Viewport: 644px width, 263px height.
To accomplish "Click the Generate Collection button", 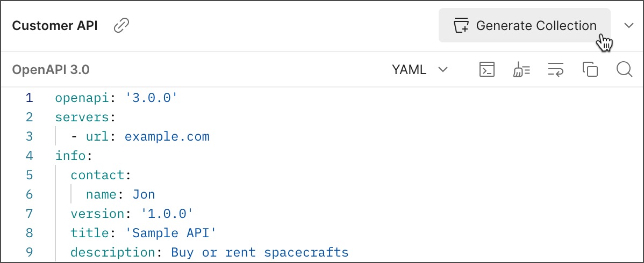I will click(525, 25).
